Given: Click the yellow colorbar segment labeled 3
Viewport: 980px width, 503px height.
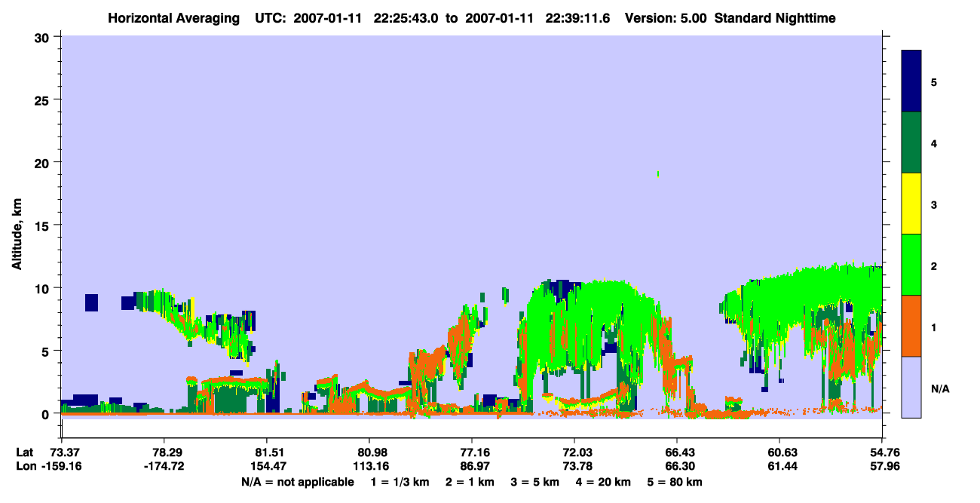Looking at the screenshot, I should 911,204.
